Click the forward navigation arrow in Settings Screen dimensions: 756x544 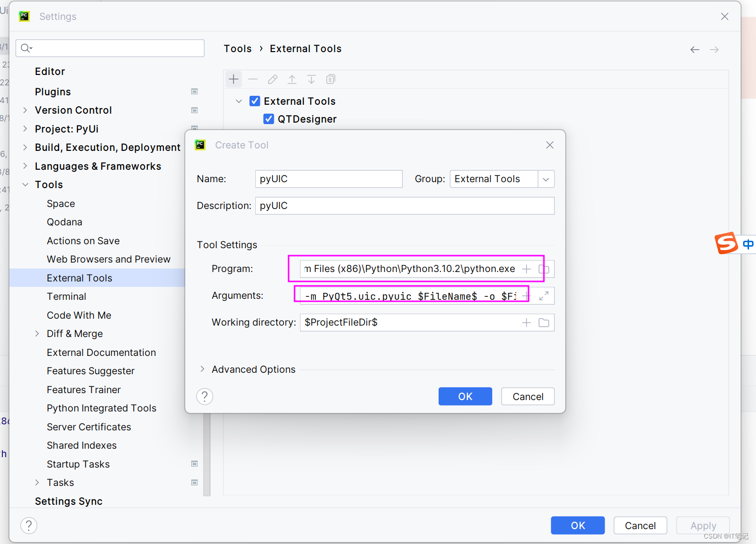click(714, 50)
